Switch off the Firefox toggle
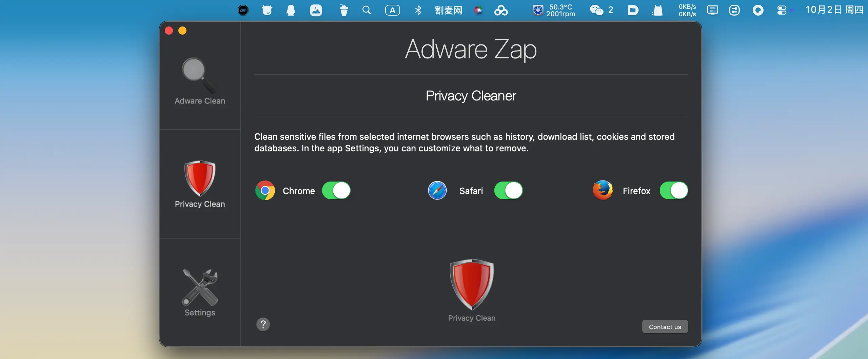This screenshot has width=868, height=359. tap(674, 191)
